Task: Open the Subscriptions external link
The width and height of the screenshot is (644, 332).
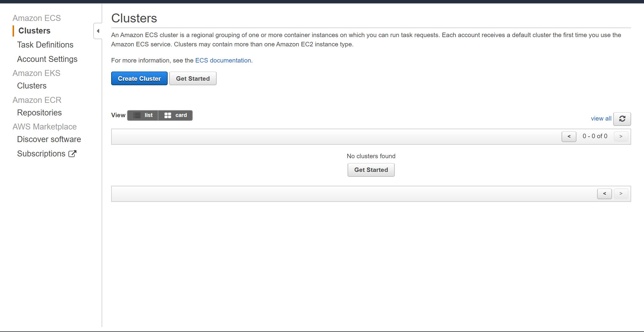Action: click(47, 153)
